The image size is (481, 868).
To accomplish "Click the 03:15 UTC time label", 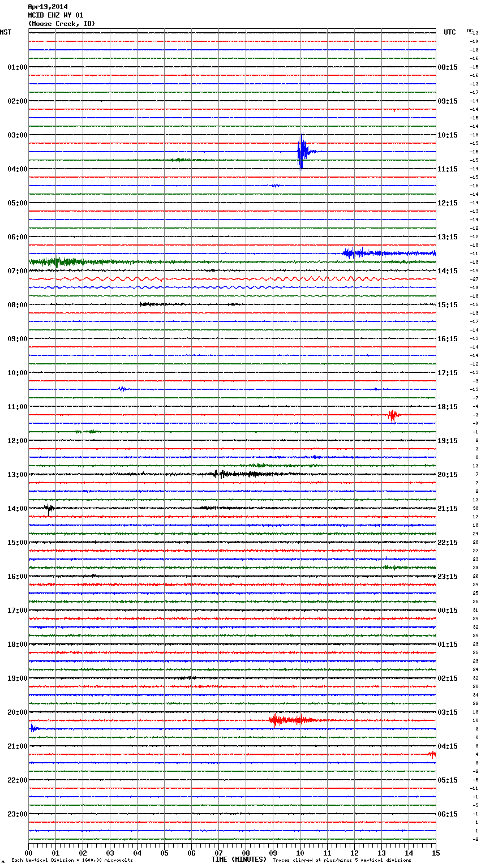I will pos(448,712).
